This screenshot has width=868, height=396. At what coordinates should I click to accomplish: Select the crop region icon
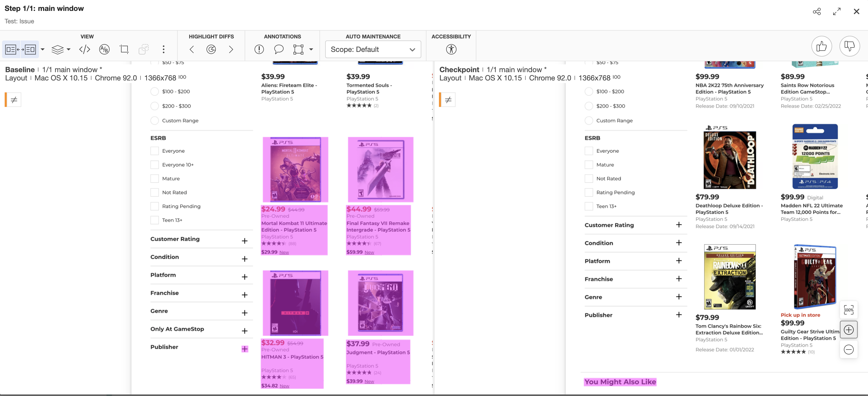pos(124,50)
